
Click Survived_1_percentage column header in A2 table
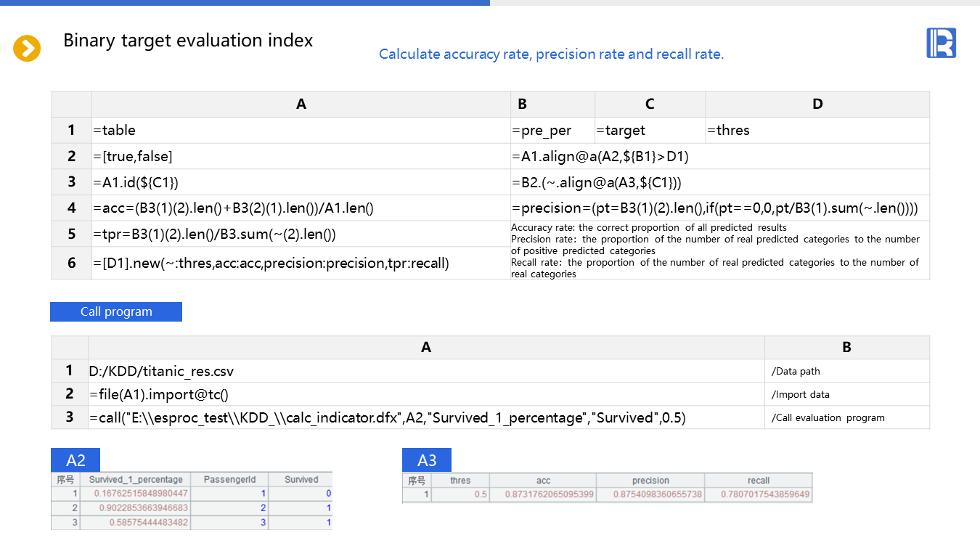point(135,480)
